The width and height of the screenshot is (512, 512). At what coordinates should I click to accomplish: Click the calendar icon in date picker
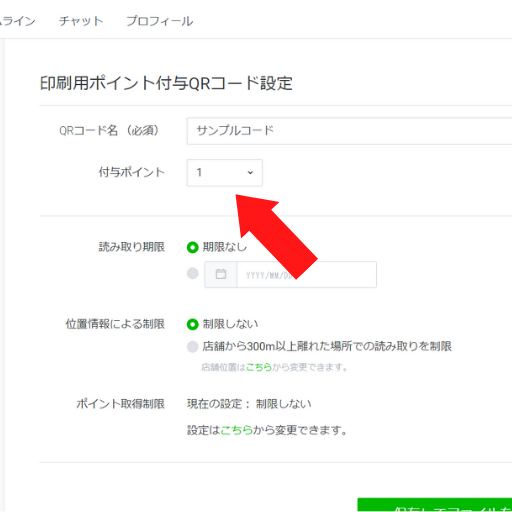(x=221, y=274)
